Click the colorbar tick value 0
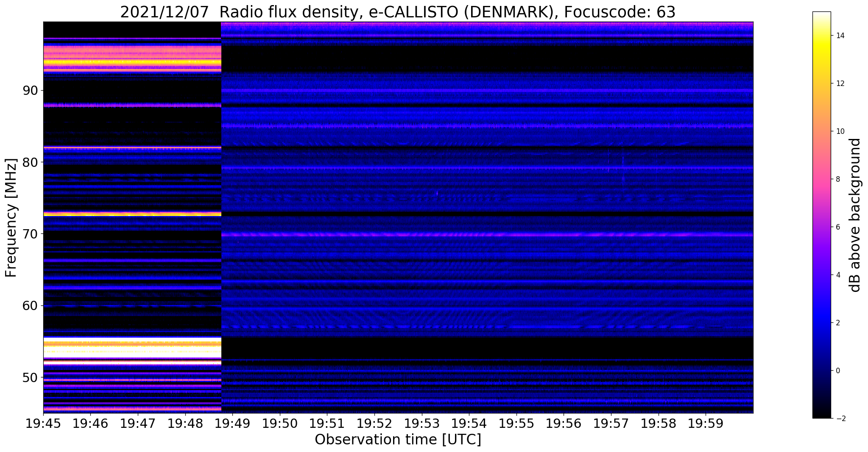The height and width of the screenshot is (452, 868). [837, 371]
